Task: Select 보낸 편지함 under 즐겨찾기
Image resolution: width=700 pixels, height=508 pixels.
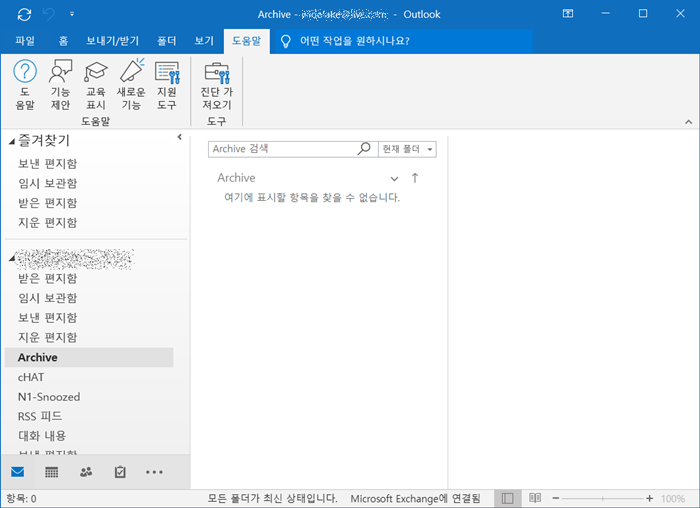Action: (47, 164)
